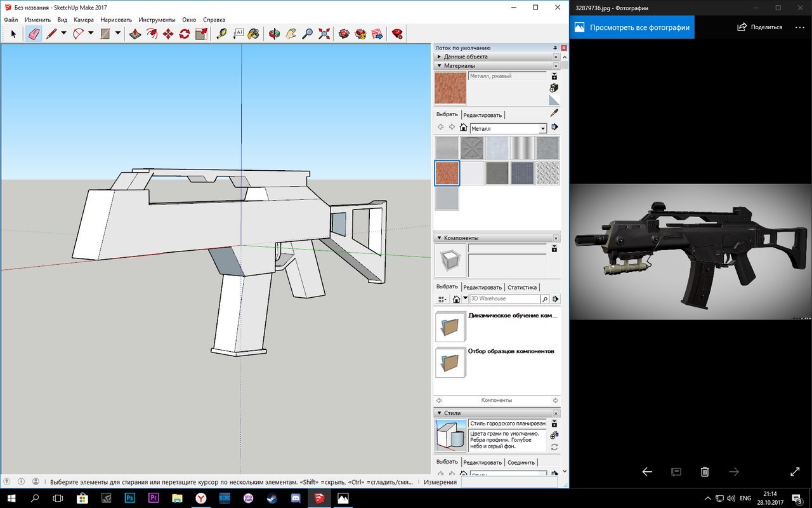Viewport: 812px width, 508px height.
Task: Activate the Eraser tool
Action: (34, 34)
